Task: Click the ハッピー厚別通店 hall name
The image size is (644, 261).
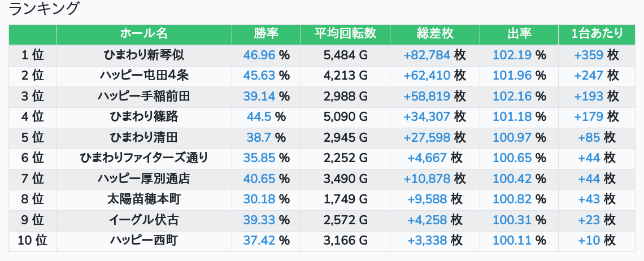Action: (x=143, y=179)
